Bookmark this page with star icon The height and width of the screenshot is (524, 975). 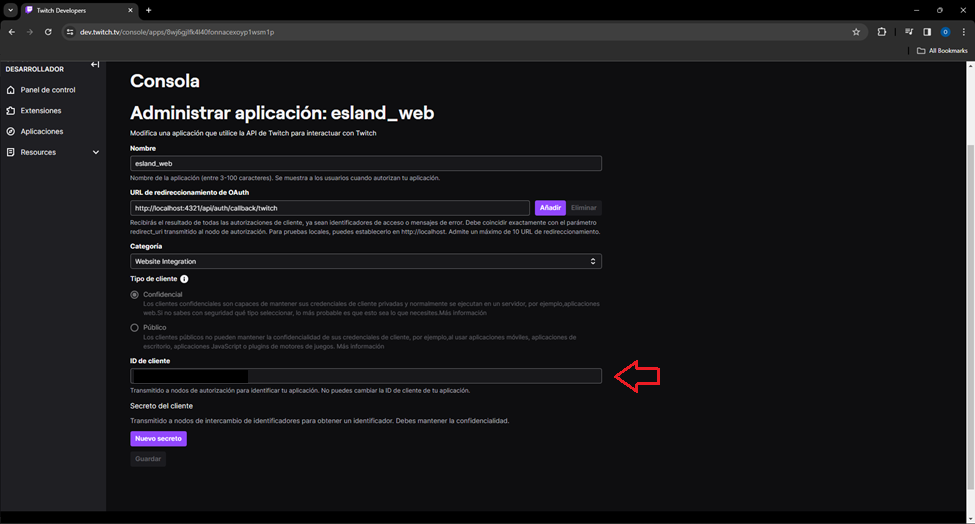point(856,32)
